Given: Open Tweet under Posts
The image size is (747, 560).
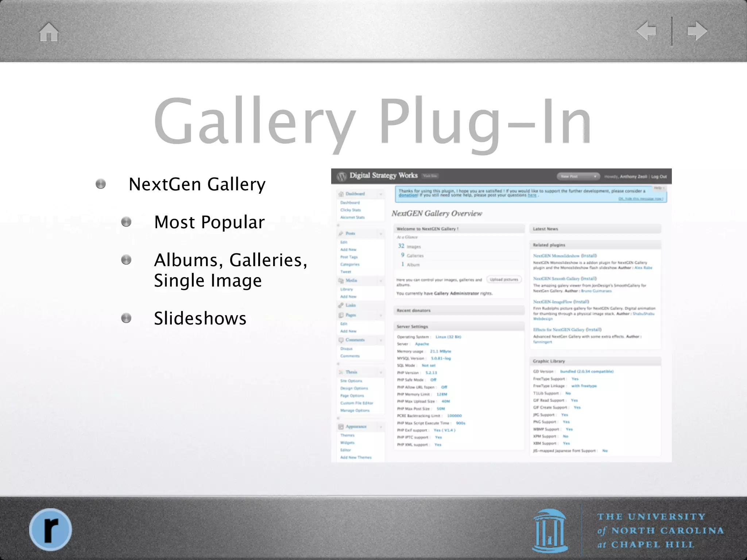Looking at the screenshot, I should tap(345, 272).
